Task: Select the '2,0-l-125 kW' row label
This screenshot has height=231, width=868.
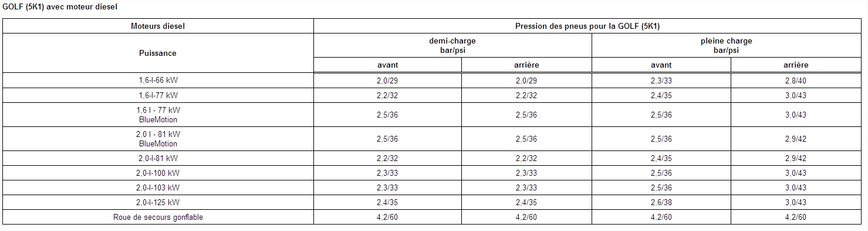Action: (x=158, y=202)
